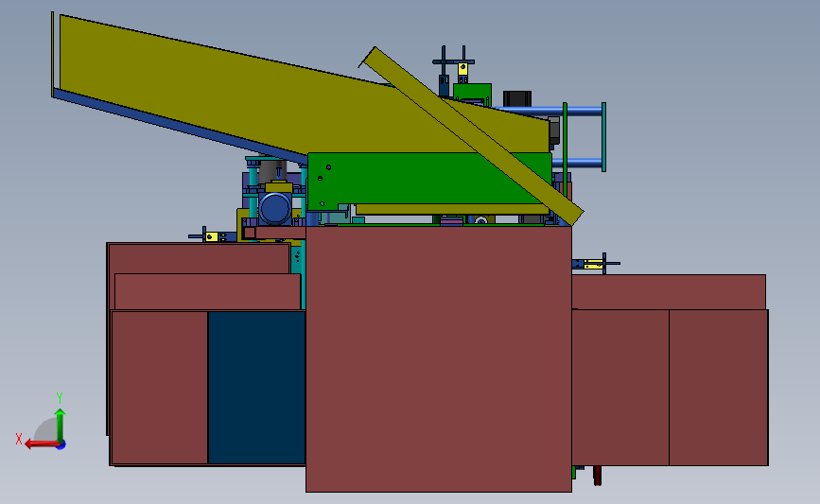The width and height of the screenshot is (820, 504).
Task: Select the dark red foot at the bottom right
Action: [x=597, y=476]
